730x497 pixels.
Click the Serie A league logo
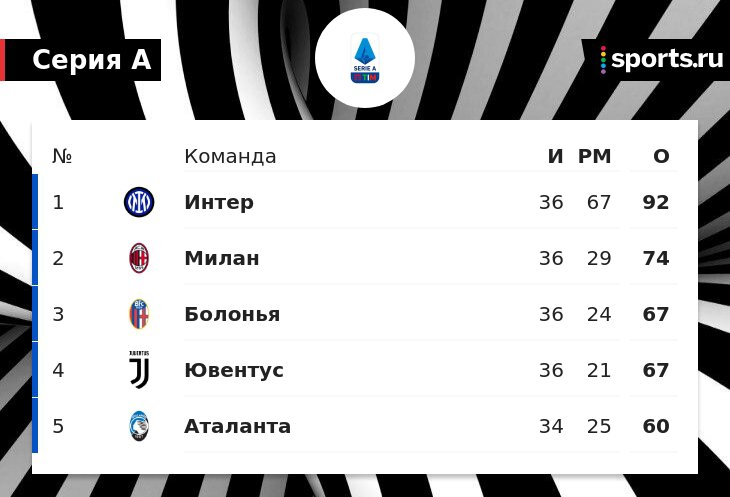click(364, 59)
